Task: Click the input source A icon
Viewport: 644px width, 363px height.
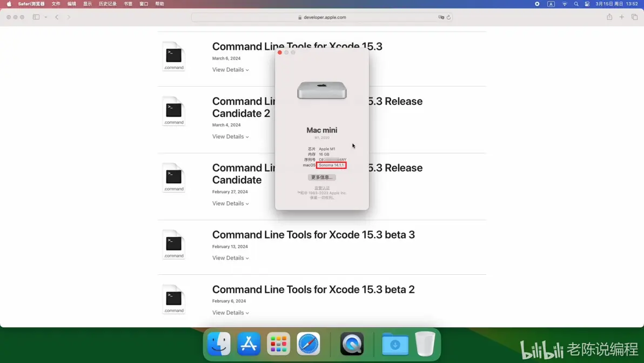Action: [551, 4]
